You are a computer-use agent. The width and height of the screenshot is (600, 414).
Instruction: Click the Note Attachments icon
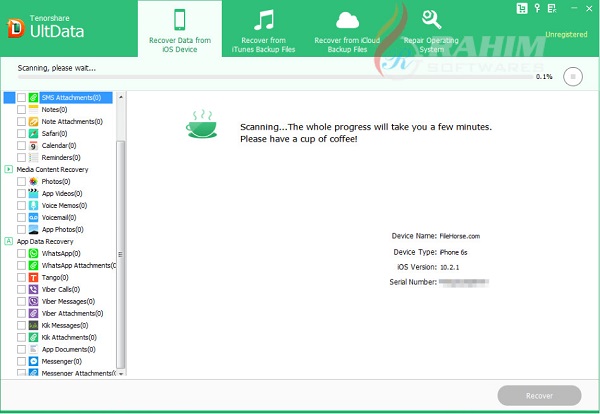tap(33, 122)
